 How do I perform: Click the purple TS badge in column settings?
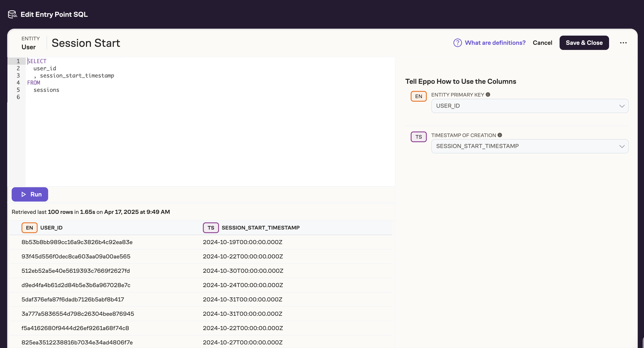[418, 137]
